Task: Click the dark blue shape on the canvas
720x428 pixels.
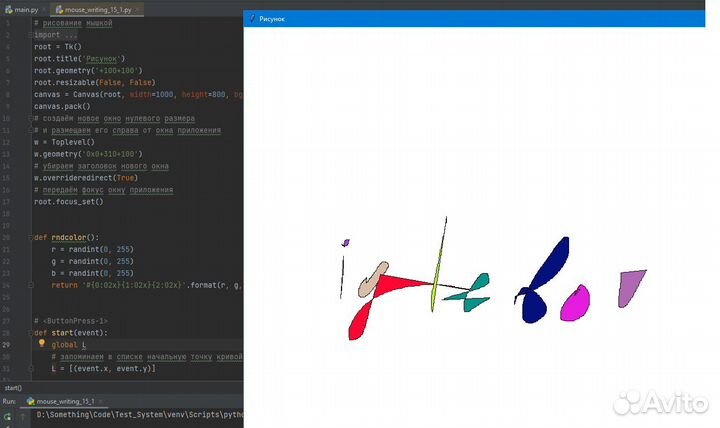Action: tap(533, 305)
